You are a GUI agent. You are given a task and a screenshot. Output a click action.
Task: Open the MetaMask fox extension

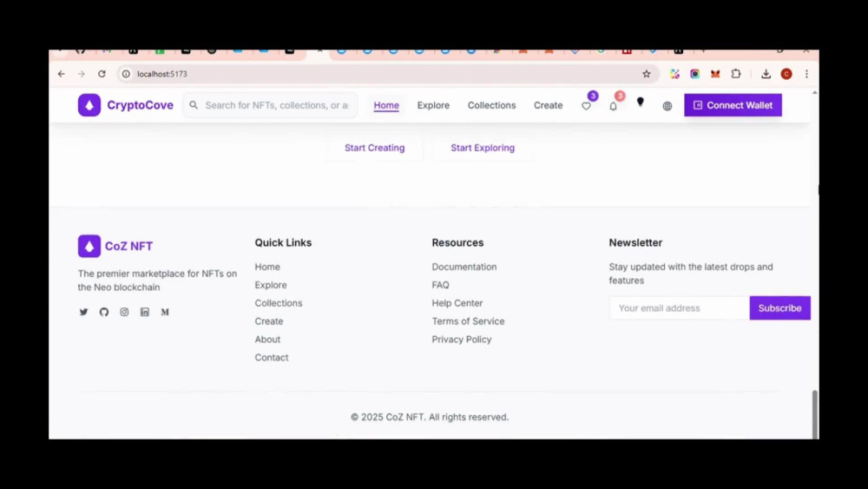tap(715, 74)
